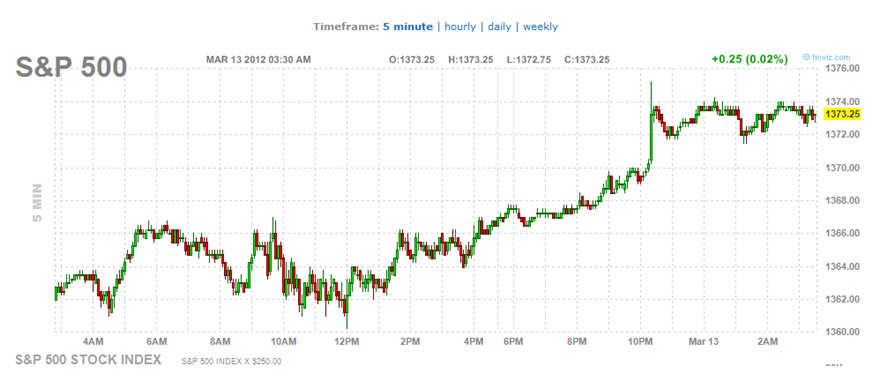Screen dimensions: 887x392
Task: Click the 1366.00 price axis label
Action: click(843, 233)
